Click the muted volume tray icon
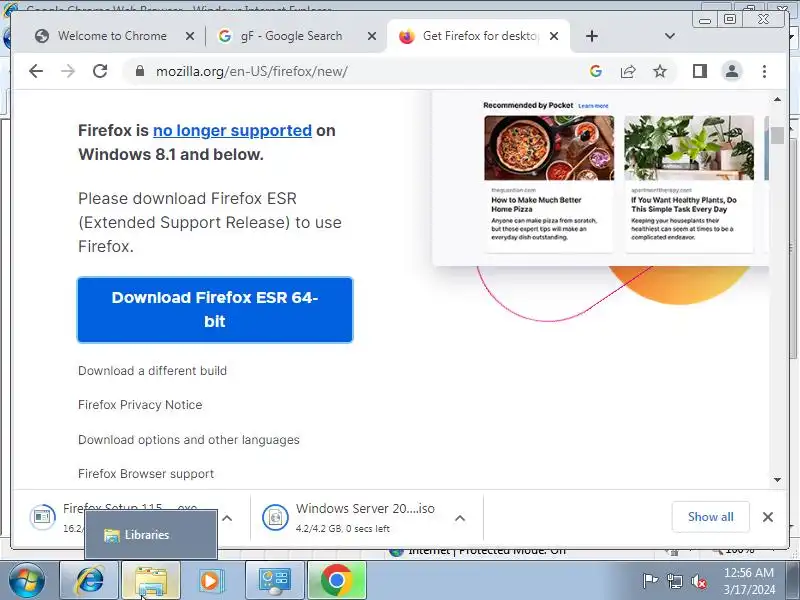The height and width of the screenshot is (600, 800). click(x=698, y=581)
